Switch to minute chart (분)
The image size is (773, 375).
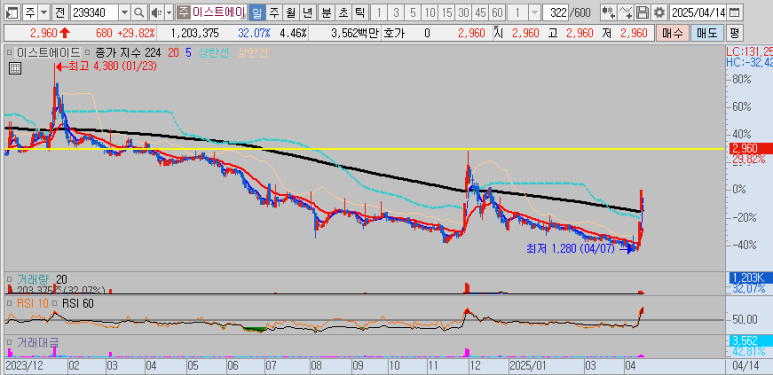pos(326,12)
